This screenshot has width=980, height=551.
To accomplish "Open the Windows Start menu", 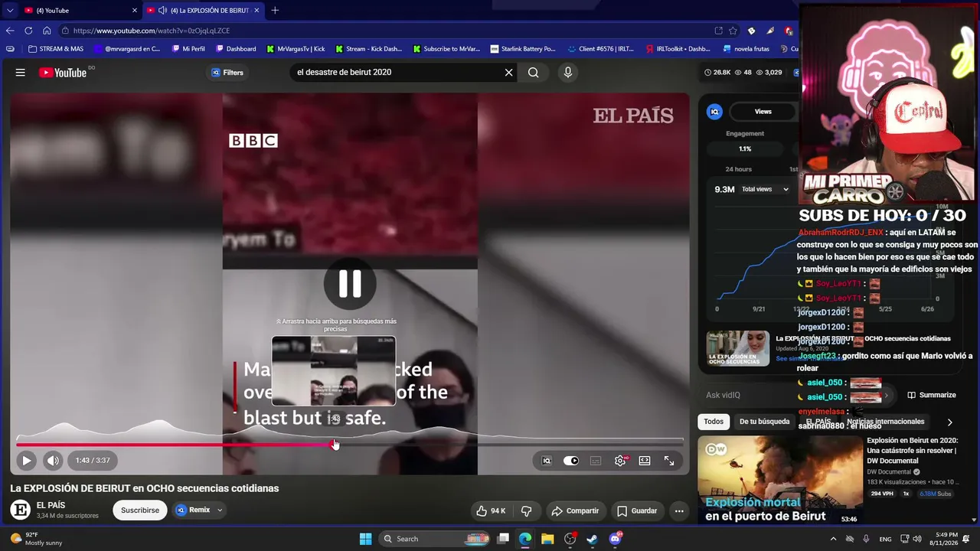I will pos(365,539).
